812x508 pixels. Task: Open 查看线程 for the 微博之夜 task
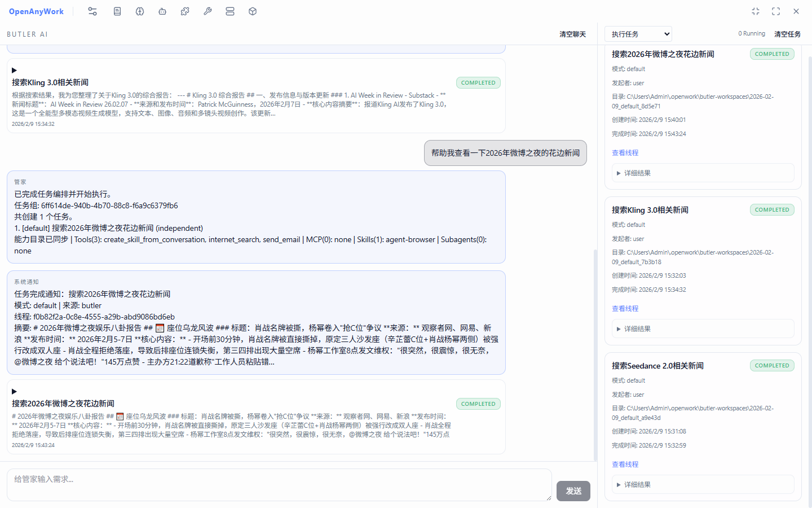(x=625, y=152)
